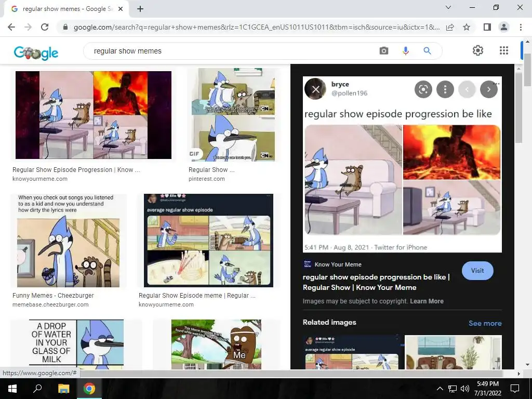
Task: Click the knowyourmeme.com caption under first result
Action: click(39, 179)
